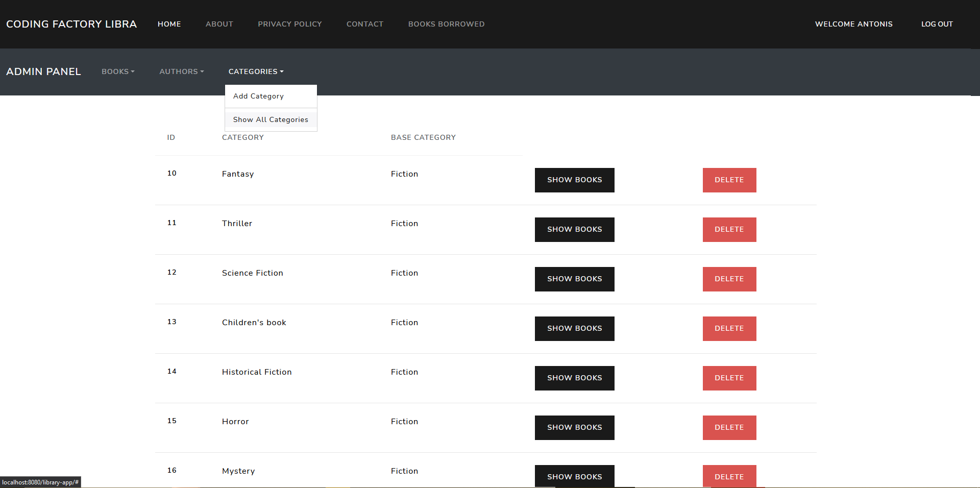Click the Log Out link
Viewport: 980px width, 488px height.
[937, 24]
